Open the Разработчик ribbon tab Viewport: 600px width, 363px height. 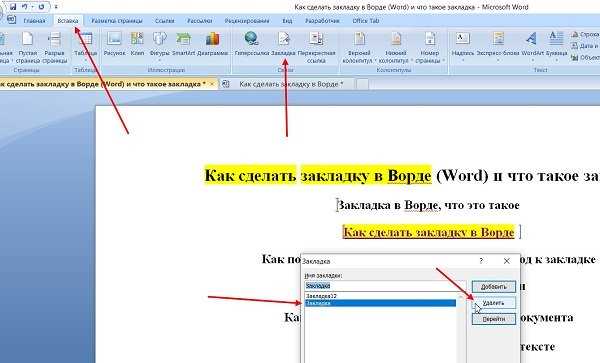322,21
